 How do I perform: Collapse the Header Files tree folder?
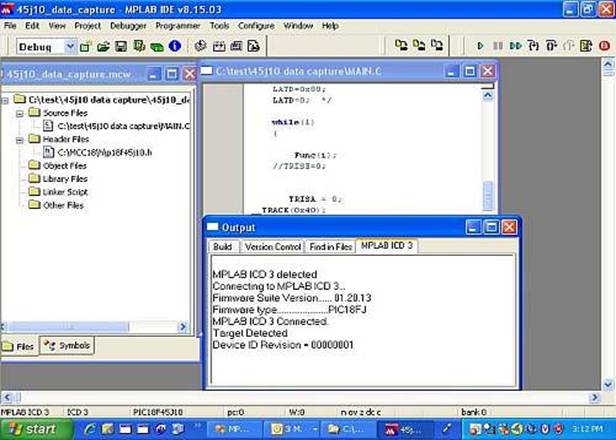(20, 139)
